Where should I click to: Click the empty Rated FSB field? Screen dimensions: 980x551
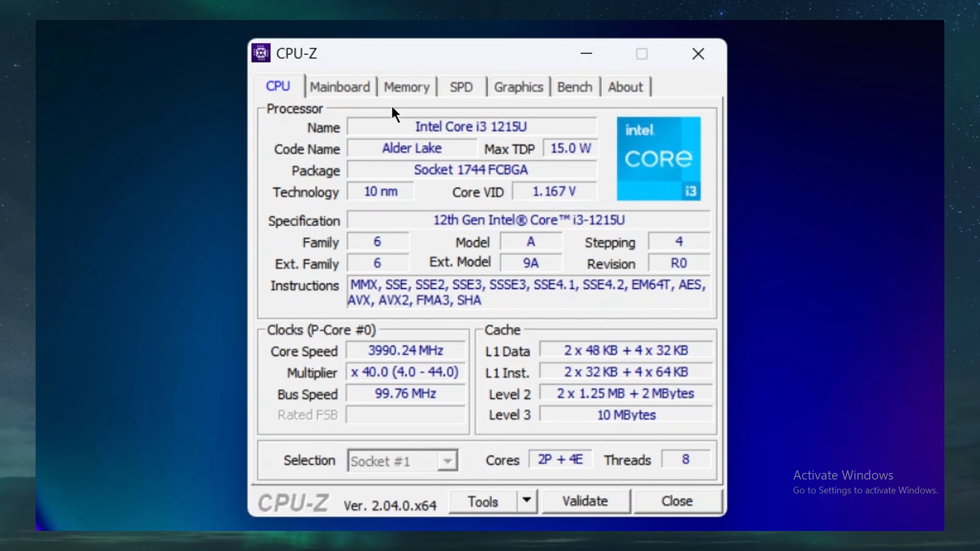(x=406, y=415)
